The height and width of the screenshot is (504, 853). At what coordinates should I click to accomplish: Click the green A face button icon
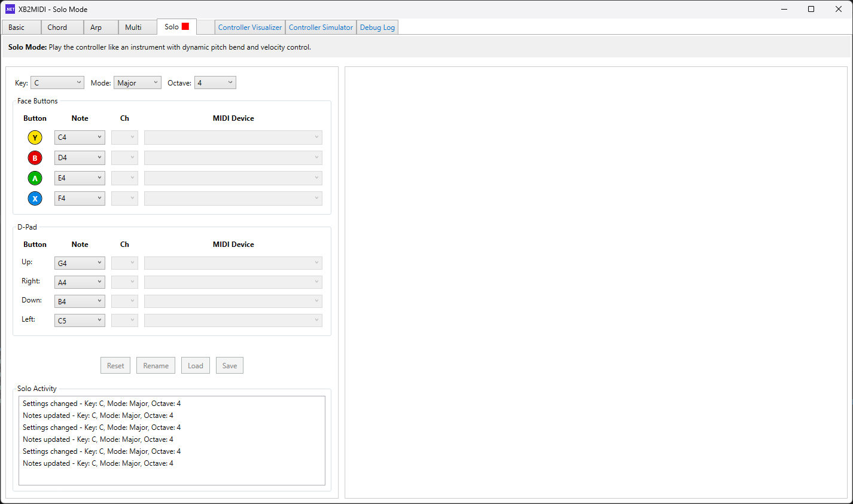tap(35, 178)
